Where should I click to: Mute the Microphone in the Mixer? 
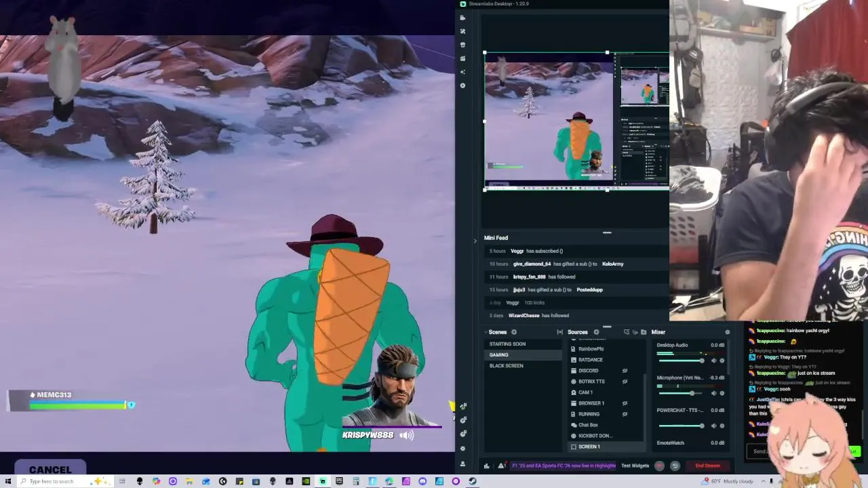[x=713, y=393]
